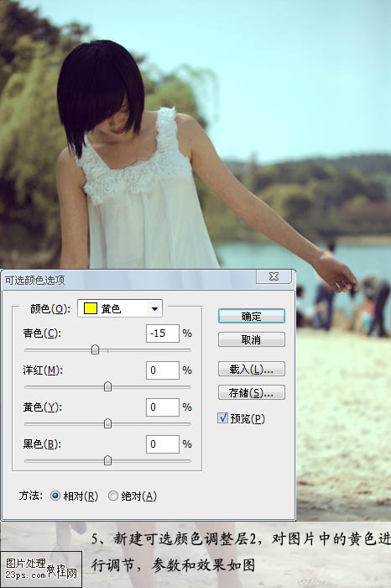This screenshot has width=391, height=588.
Task: Click the 青色(C) value field
Action: [163, 333]
